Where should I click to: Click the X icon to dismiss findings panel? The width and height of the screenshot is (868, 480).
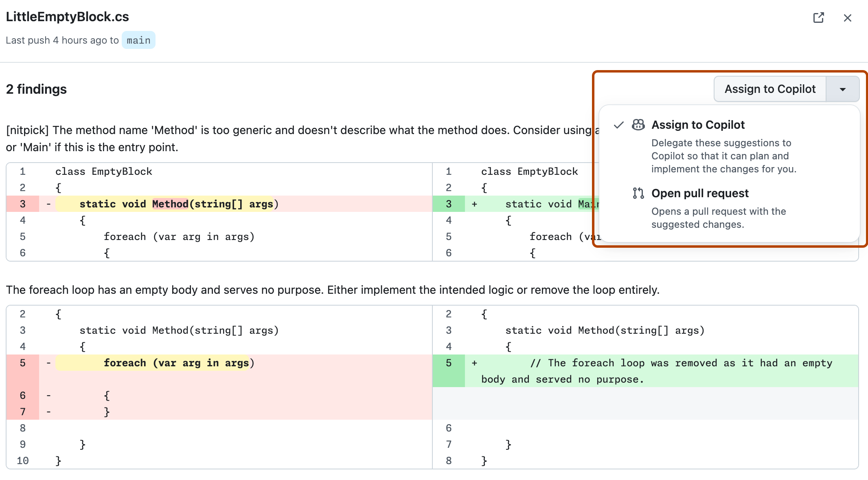tap(847, 18)
